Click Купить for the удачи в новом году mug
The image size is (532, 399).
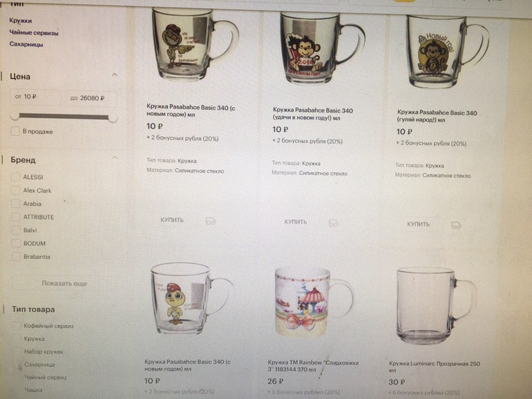[296, 222]
